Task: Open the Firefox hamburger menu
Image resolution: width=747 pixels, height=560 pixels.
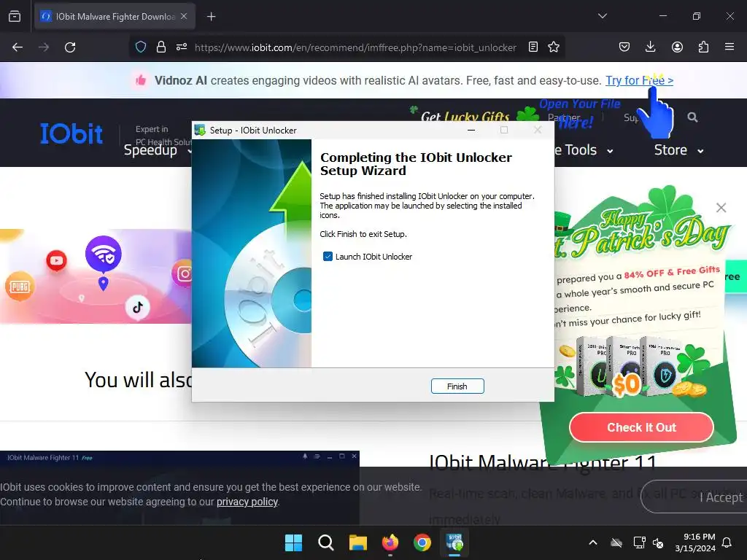Action: [x=729, y=47]
